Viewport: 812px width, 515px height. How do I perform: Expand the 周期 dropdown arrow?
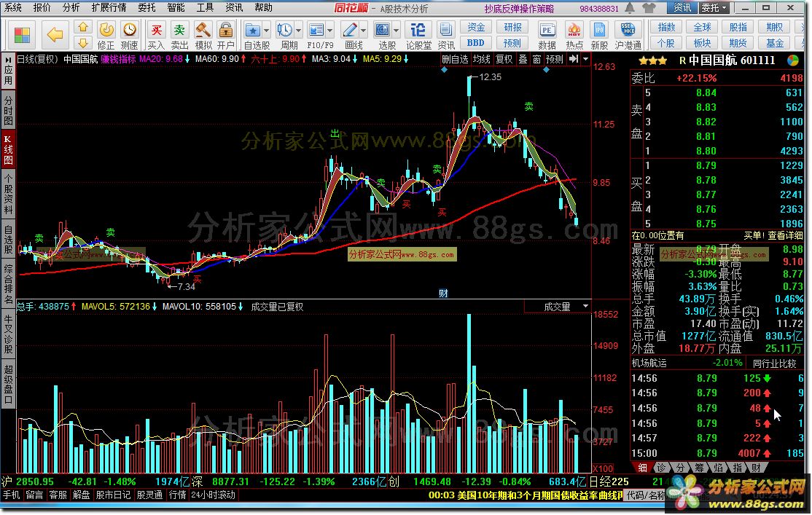pyautogui.click(x=298, y=30)
